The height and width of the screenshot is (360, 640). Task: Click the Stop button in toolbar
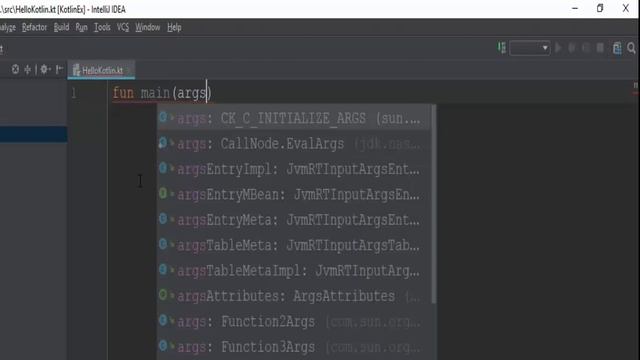tap(600, 48)
